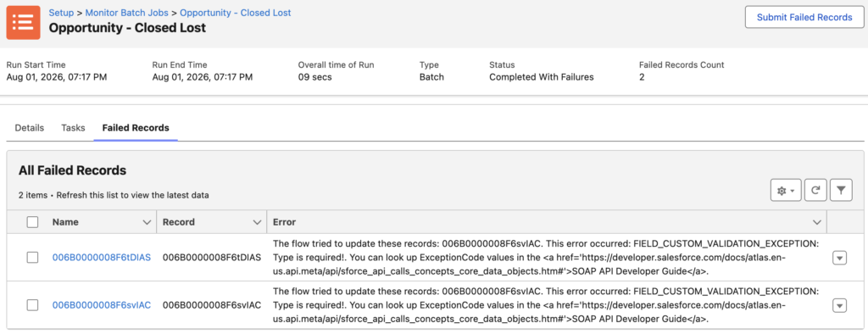Click the Run Start Time value
This screenshot has width=868, height=334.
click(x=57, y=77)
